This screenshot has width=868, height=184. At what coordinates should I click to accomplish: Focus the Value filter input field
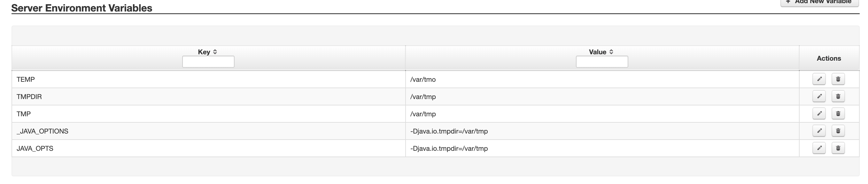pyautogui.click(x=602, y=62)
